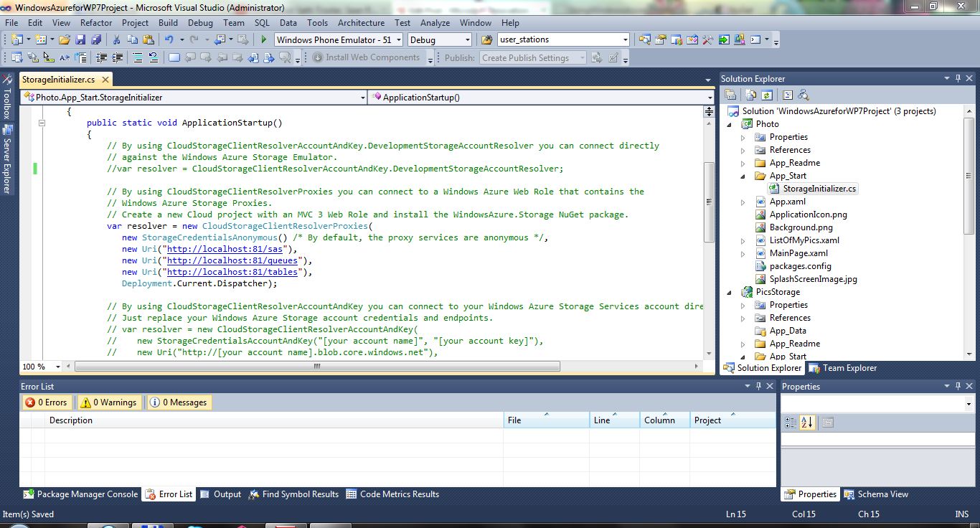Click the editor horizontal scrollbar thumb

coord(316,367)
